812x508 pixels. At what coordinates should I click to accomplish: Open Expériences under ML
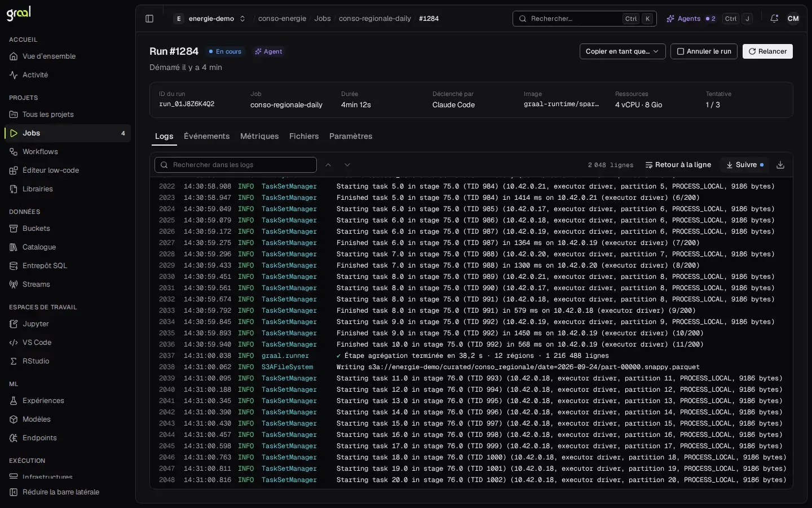(x=68, y=401)
